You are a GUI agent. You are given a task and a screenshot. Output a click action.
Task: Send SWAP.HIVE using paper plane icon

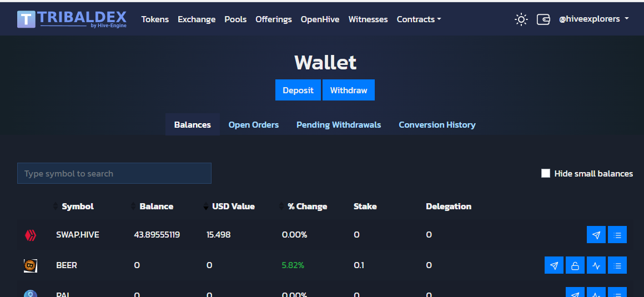[596, 235]
